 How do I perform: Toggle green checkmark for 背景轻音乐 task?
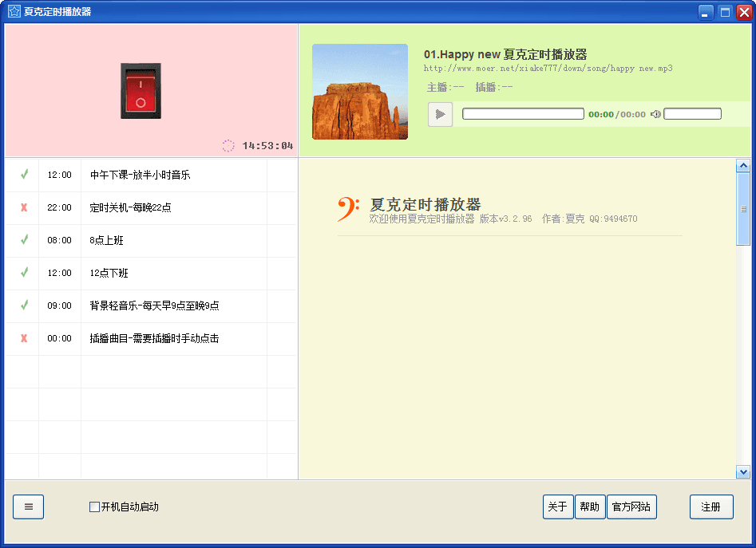click(x=24, y=306)
